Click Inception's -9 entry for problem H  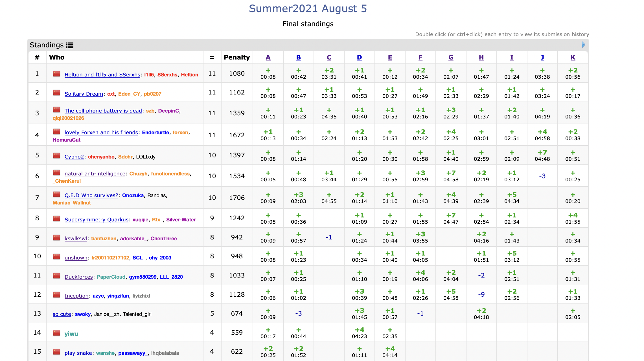tap(481, 294)
